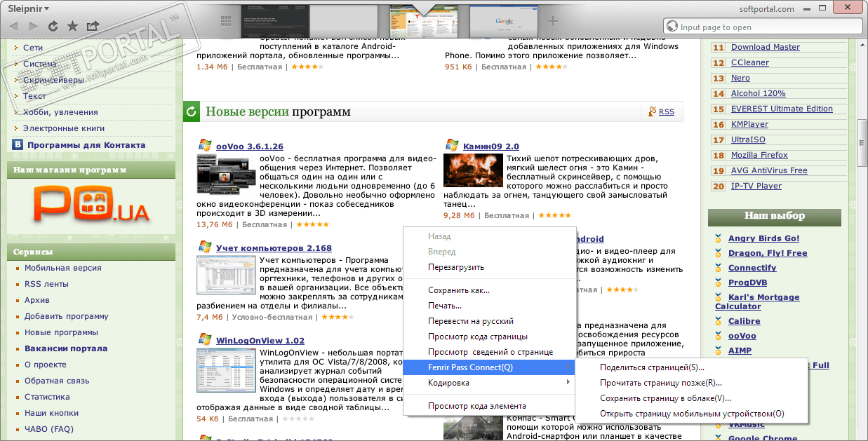Click the medal icon beside Connectify

719,268
